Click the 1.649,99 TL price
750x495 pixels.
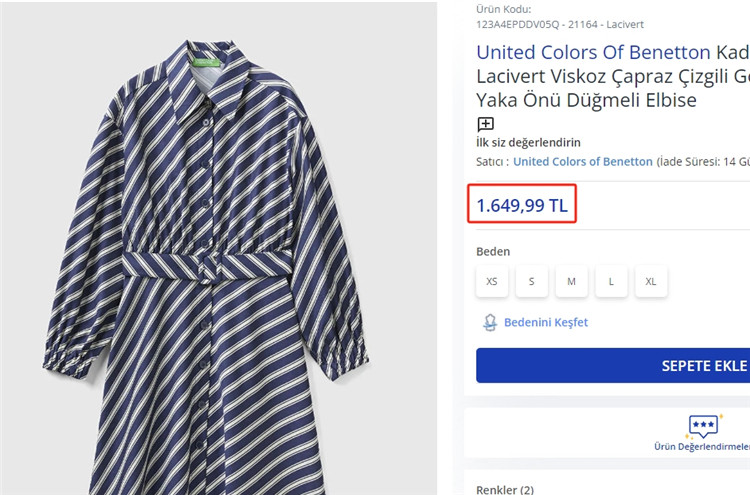pos(522,206)
